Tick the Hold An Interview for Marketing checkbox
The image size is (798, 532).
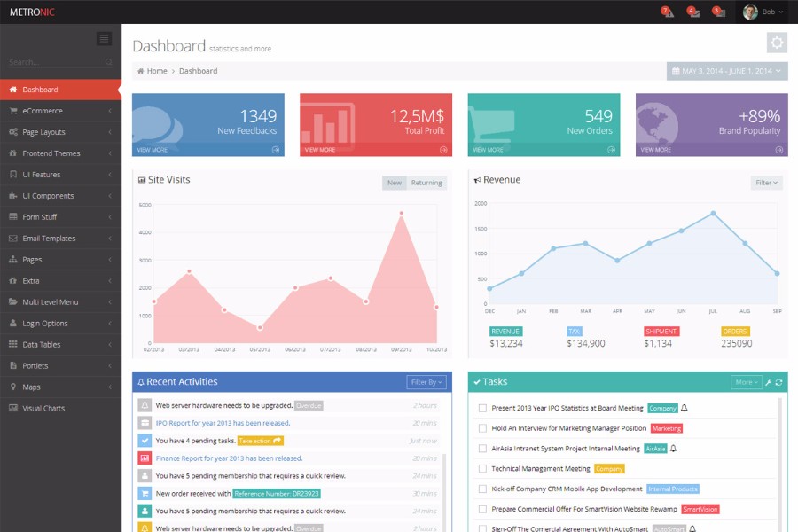pyautogui.click(x=483, y=427)
